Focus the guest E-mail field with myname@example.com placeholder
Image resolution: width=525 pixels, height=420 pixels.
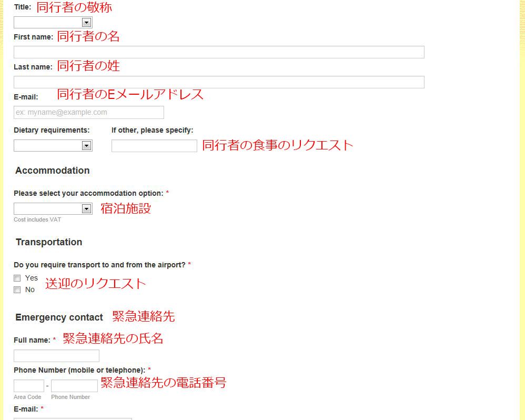point(89,112)
